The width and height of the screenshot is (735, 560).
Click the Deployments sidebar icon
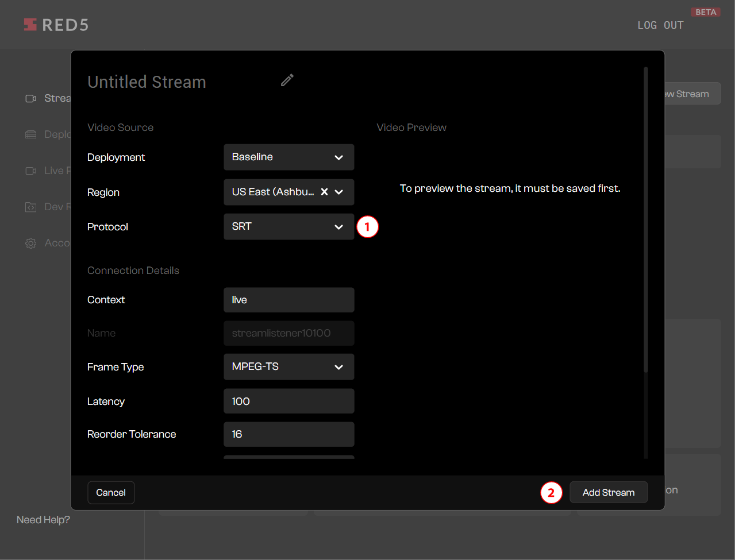(x=31, y=134)
